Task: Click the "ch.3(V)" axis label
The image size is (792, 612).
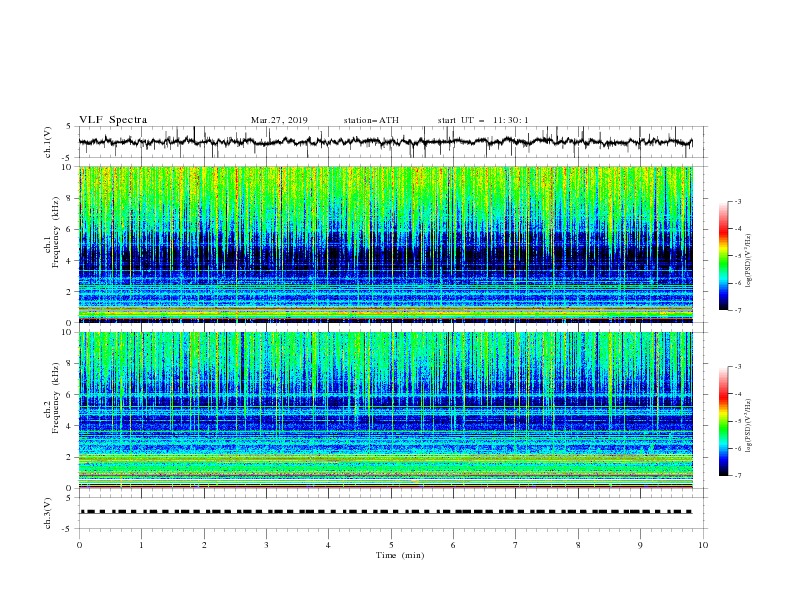Action: (48, 513)
